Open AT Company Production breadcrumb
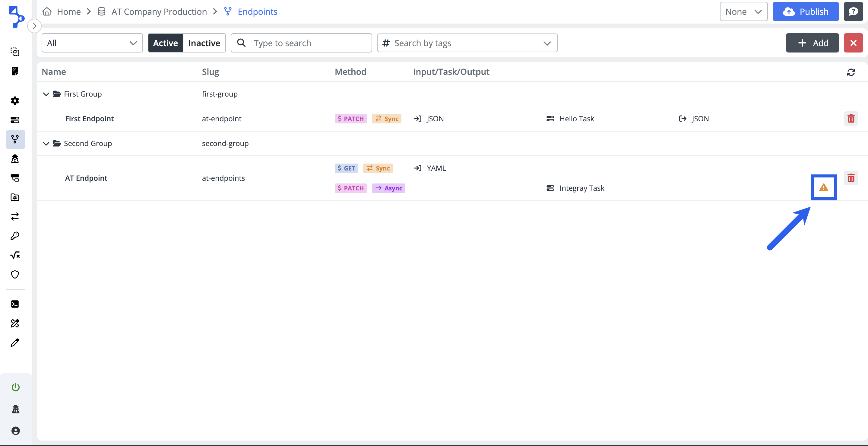868x446 pixels. click(x=159, y=12)
